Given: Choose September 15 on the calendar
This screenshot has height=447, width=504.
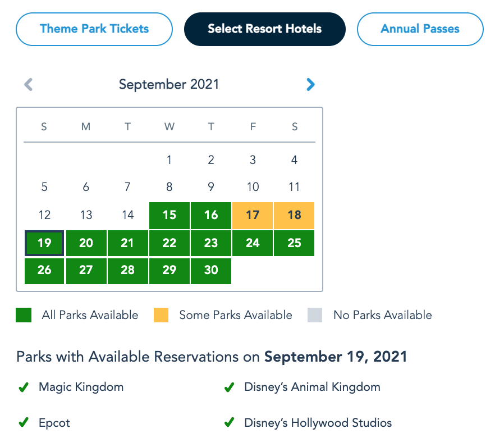Looking at the screenshot, I should pyautogui.click(x=169, y=216).
